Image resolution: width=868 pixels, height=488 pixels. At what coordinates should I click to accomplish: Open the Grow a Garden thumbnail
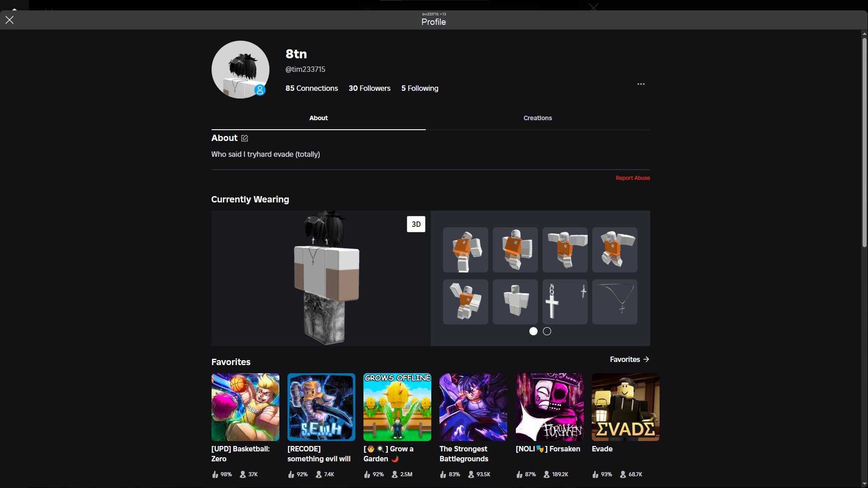397,407
